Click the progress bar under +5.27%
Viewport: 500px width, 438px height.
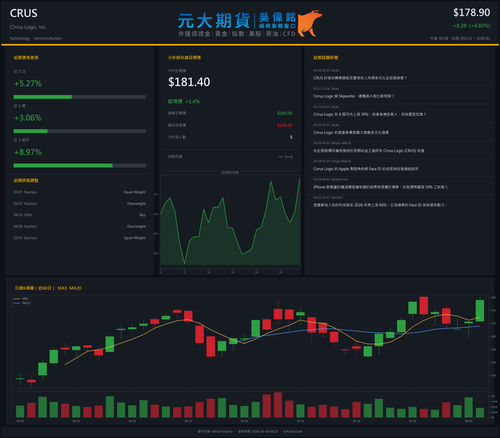(x=80, y=97)
